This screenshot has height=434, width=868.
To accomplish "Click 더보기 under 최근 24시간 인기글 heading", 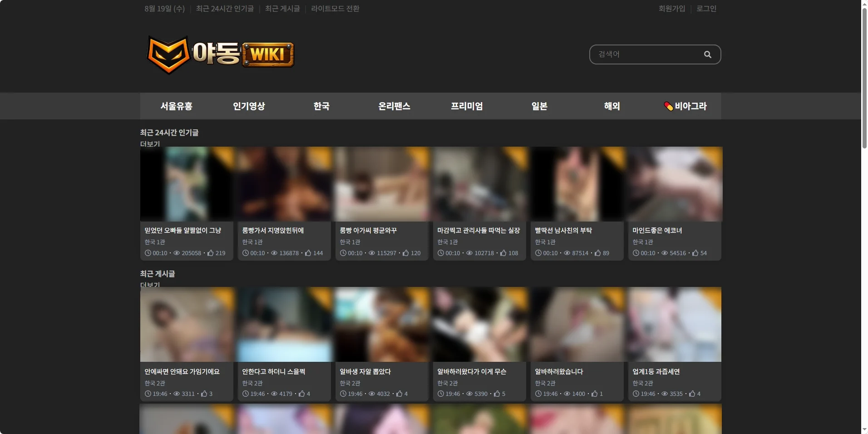I will click(150, 143).
